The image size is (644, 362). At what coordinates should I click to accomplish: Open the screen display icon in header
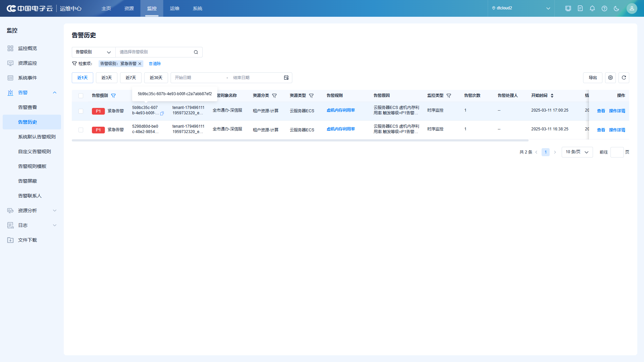[568, 8]
